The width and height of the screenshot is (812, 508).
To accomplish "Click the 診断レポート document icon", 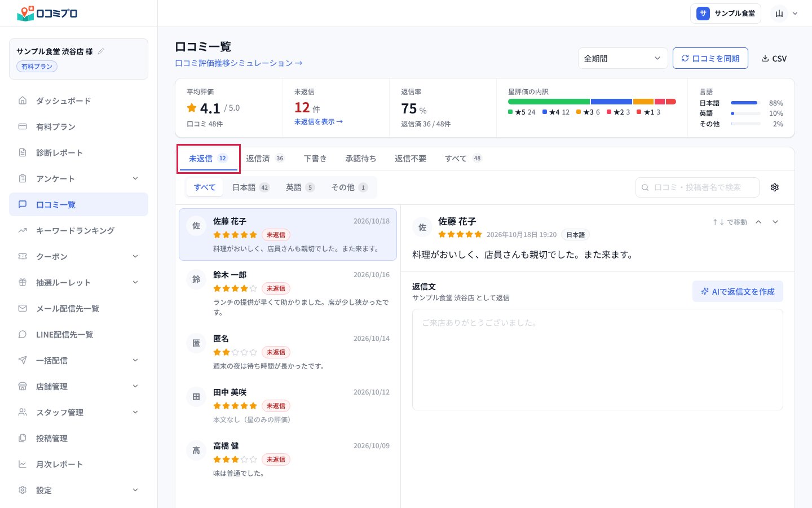I will pos(23,152).
